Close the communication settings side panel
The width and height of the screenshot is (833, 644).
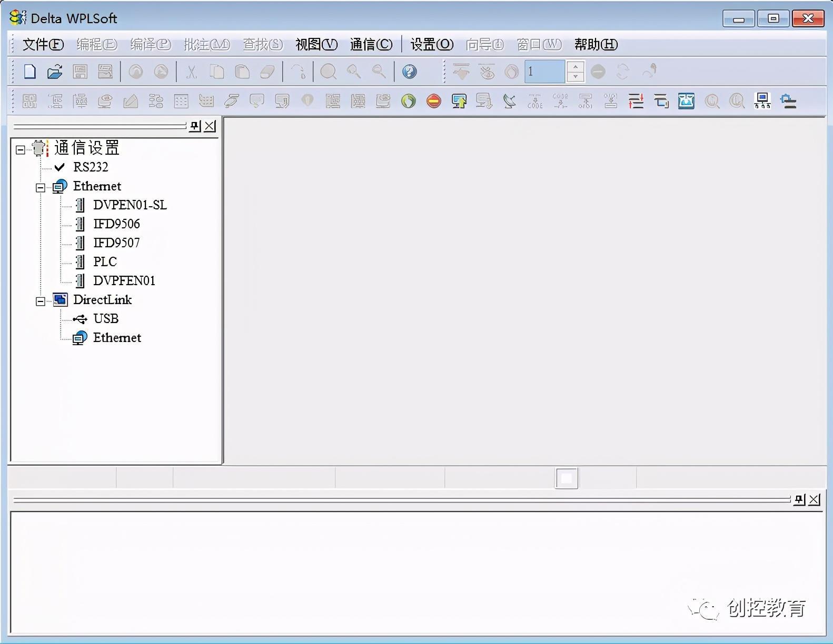(210, 126)
